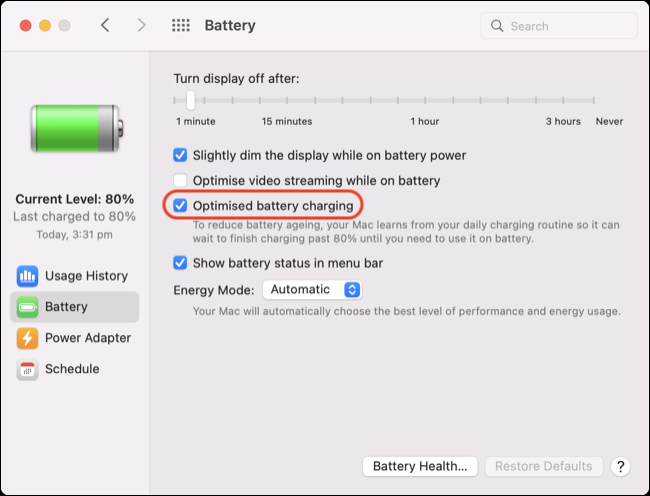Go back with the left chevron arrow

(x=105, y=25)
